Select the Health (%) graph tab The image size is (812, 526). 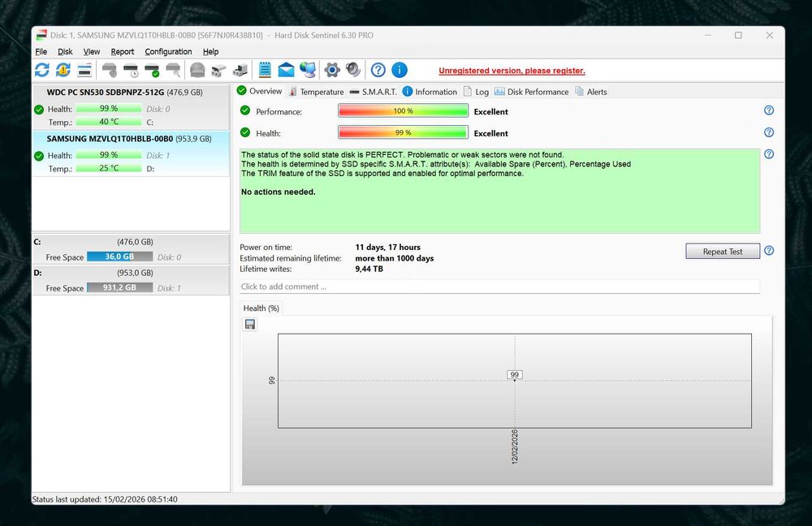(x=261, y=308)
